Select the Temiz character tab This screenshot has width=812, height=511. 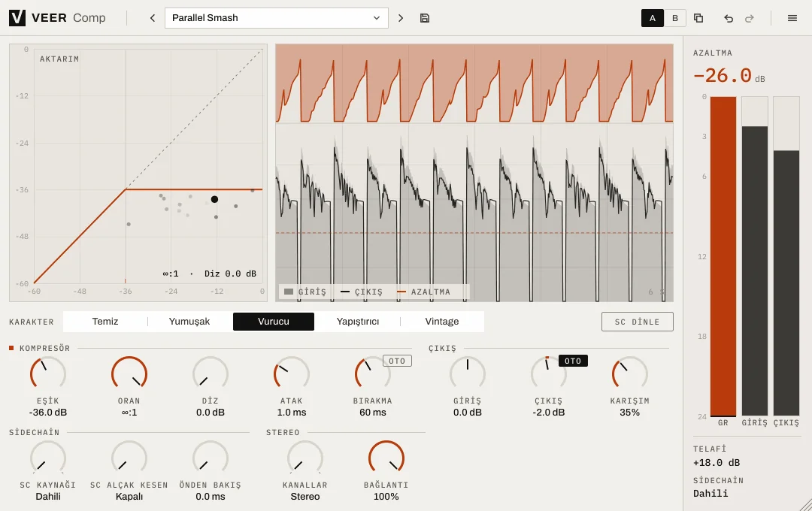pos(105,322)
